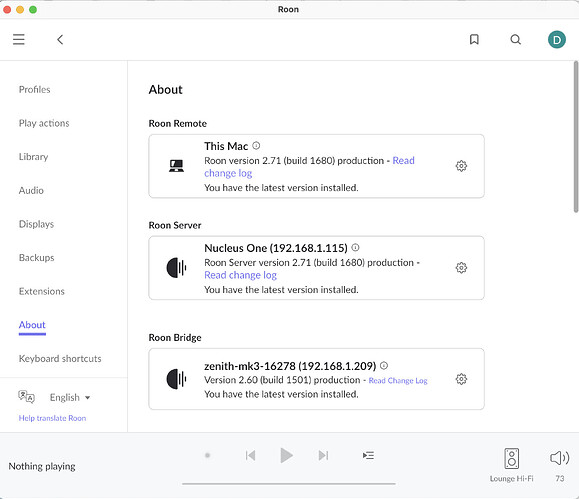Go back with the back arrow
579x499 pixels.
tap(60, 40)
